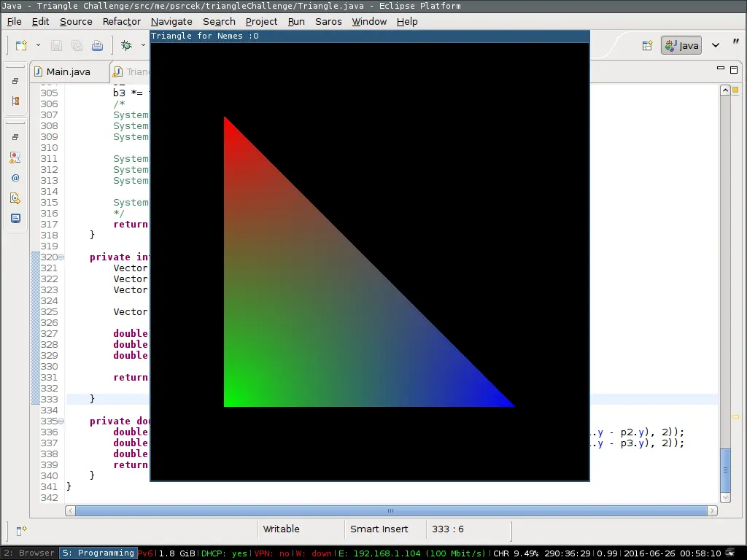Open the Console view icon in sidebar
747x560 pixels.
click(15, 218)
